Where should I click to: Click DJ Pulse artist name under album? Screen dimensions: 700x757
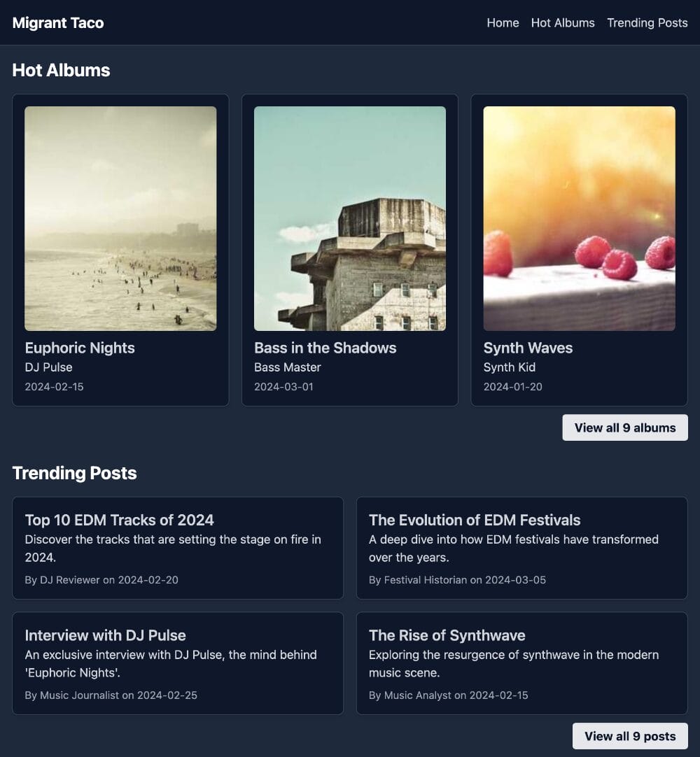(x=49, y=367)
